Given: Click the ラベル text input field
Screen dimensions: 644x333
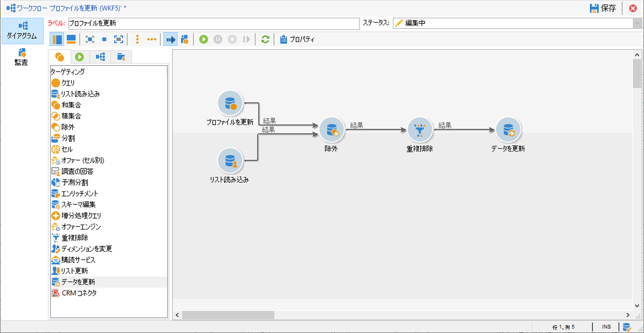Looking at the screenshot, I should [x=213, y=23].
